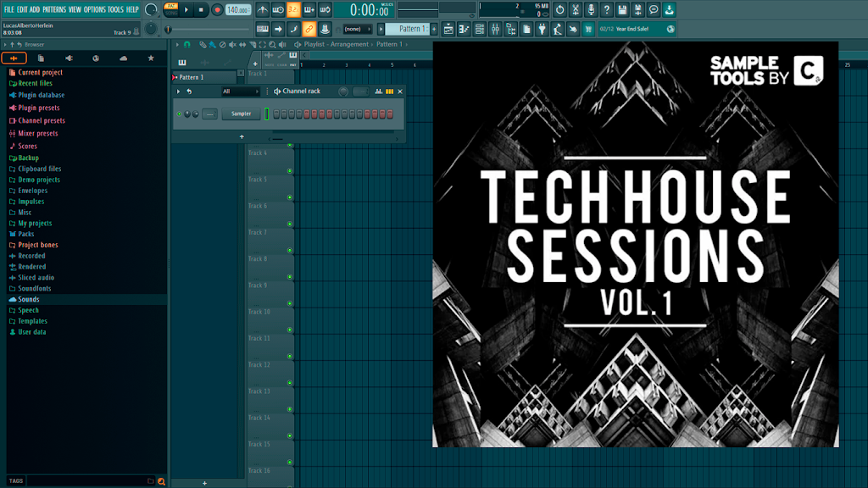
Task: Open the shopping cart store icon
Action: coord(588,29)
